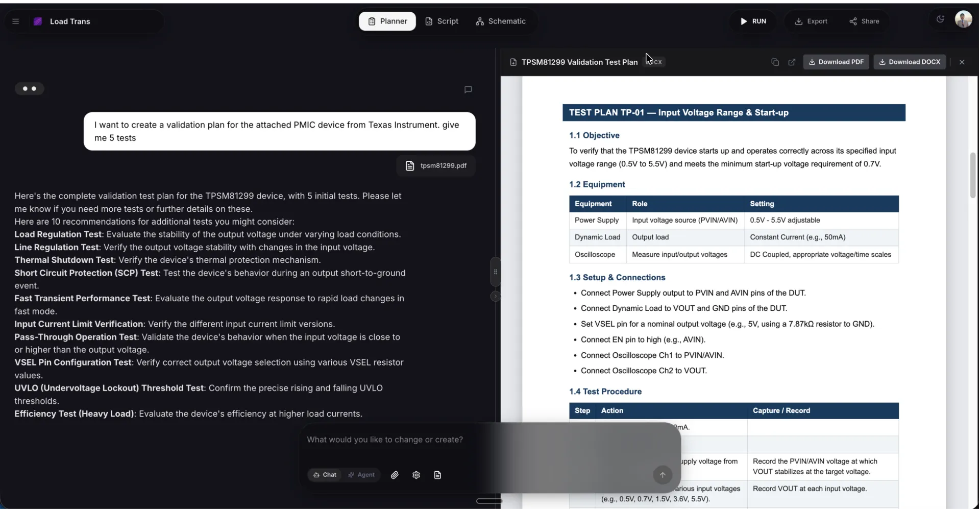Click 'Connect Oscilloscope Ch2 to VOUT' bullet
The width and height of the screenshot is (980, 509).
coord(644,371)
